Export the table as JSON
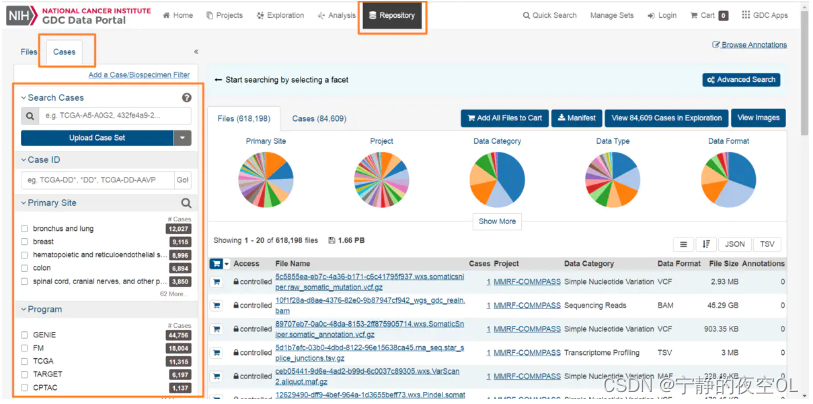The width and height of the screenshot is (813, 404). click(x=735, y=244)
